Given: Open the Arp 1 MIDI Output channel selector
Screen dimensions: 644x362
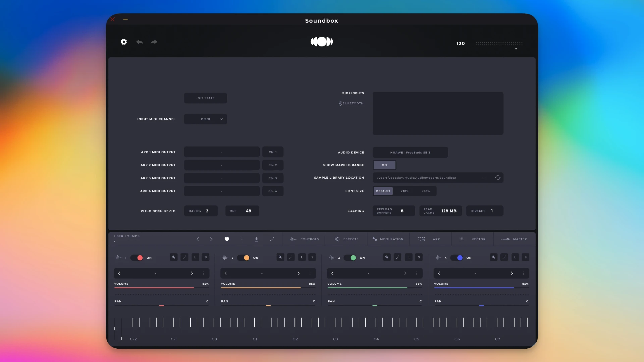Looking at the screenshot, I should pyautogui.click(x=273, y=152).
